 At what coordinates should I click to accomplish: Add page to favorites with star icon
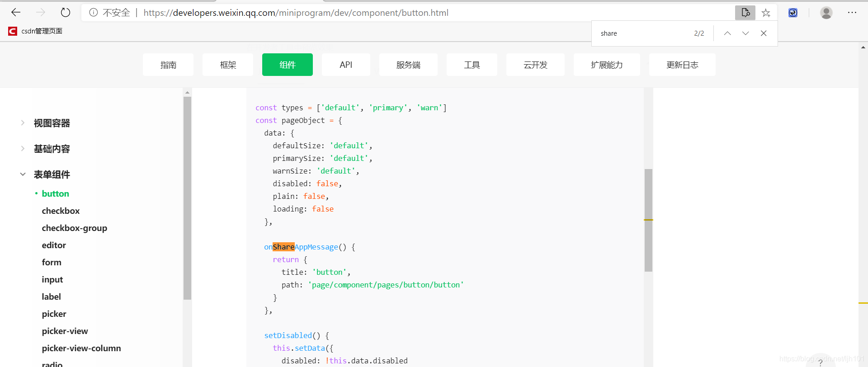click(x=766, y=13)
